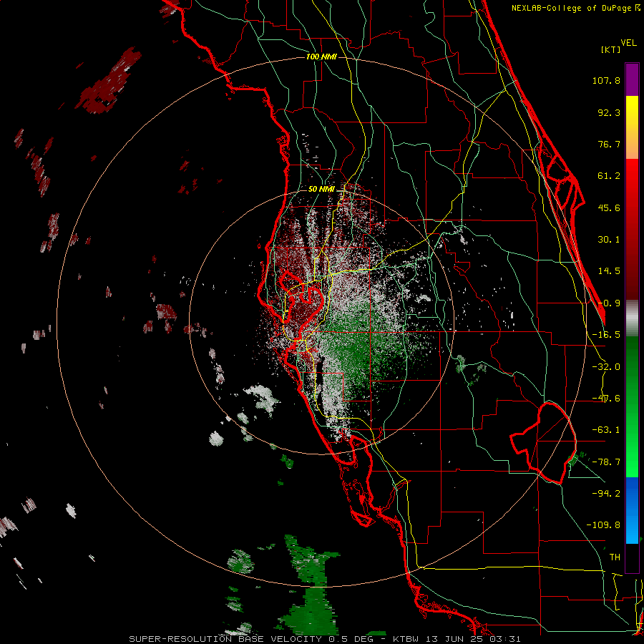Click the 61.2 velocity scale value
The width and height of the screenshot is (644, 644).
[609, 176]
